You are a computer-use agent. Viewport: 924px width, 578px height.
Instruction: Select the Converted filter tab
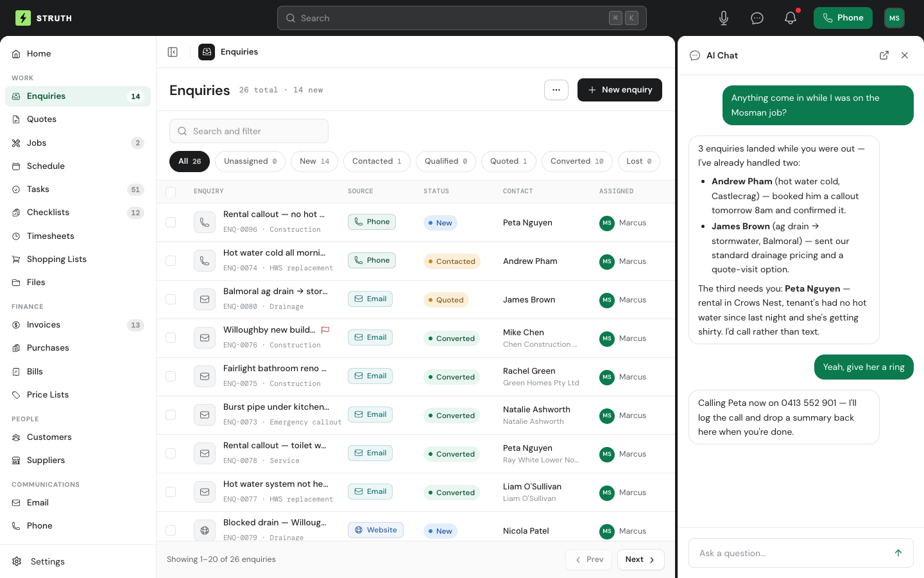pos(577,161)
